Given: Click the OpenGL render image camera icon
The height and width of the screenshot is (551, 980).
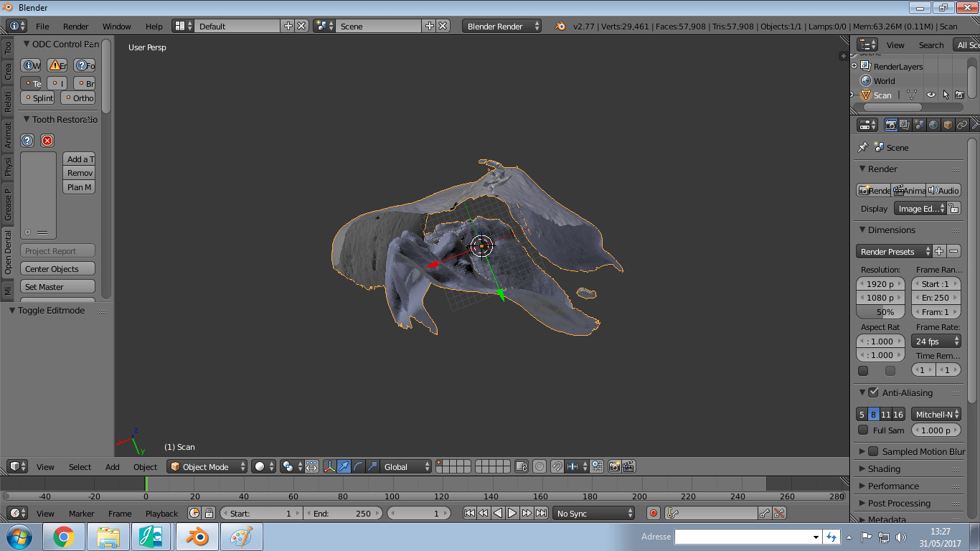Looking at the screenshot, I should [x=614, y=466].
